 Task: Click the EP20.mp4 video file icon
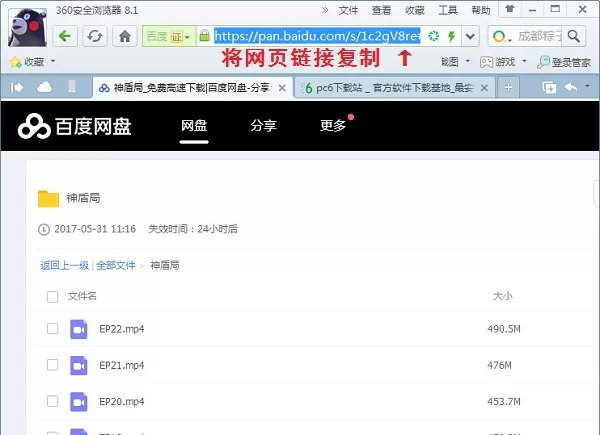(79, 402)
